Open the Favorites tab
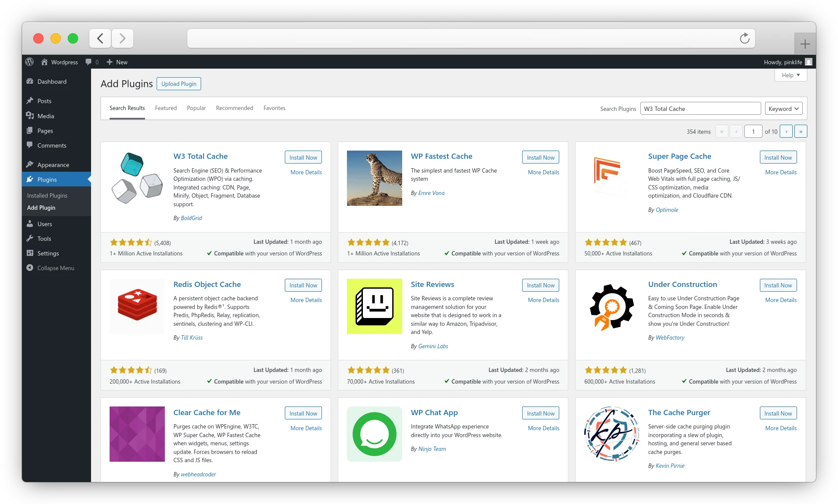The width and height of the screenshot is (838, 504). click(x=274, y=108)
